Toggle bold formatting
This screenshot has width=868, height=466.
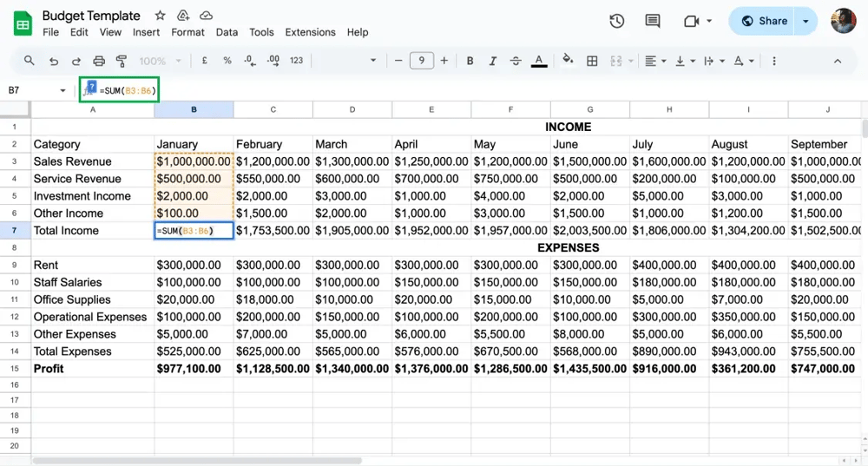(x=470, y=61)
